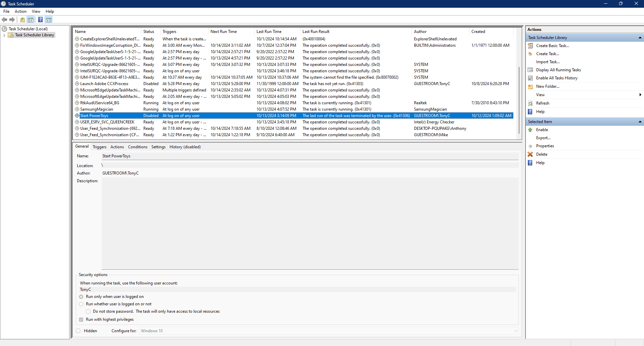Sort tasks by Next Run Time column
Screen dimensions: 644x346
point(231,32)
